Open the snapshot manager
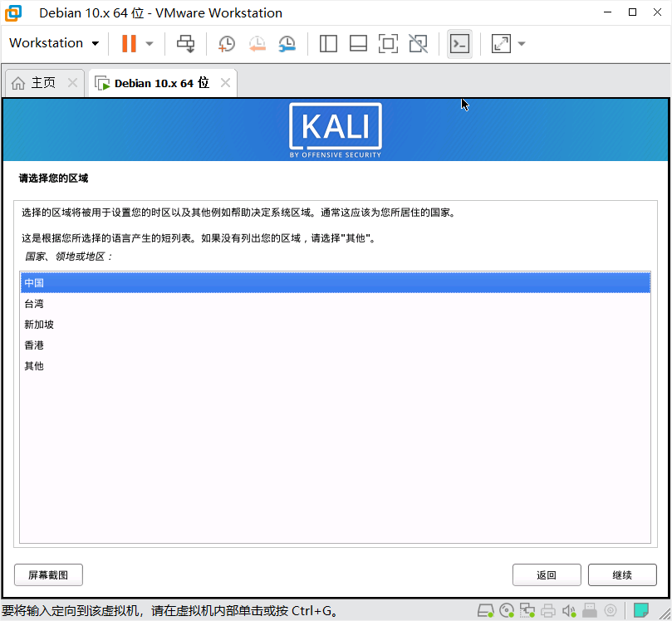Screen dimensions: 672x621 pos(287,43)
